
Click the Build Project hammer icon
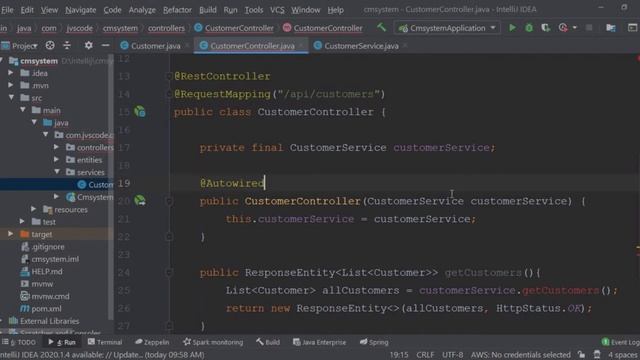381,27
